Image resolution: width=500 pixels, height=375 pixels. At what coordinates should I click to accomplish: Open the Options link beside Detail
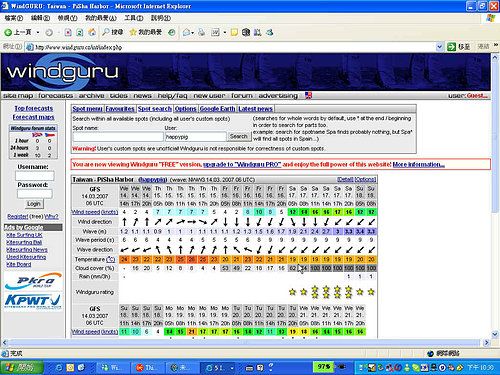coord(365,179)
